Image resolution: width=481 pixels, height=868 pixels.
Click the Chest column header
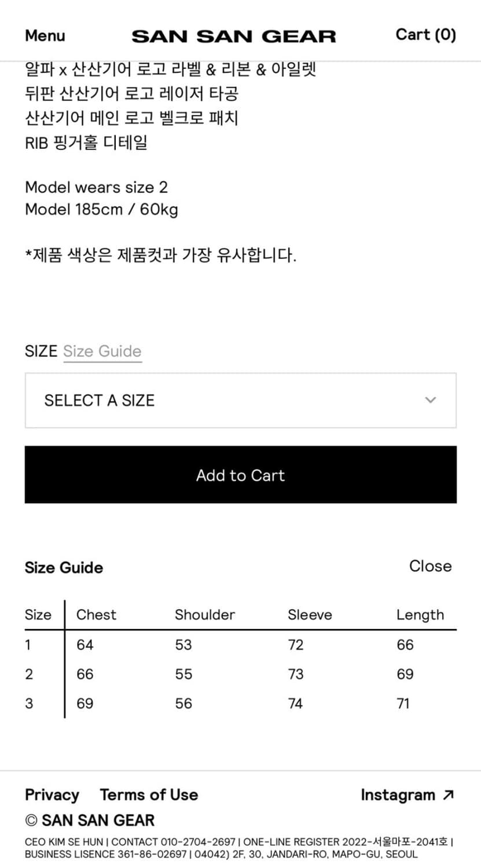point(96,615)
